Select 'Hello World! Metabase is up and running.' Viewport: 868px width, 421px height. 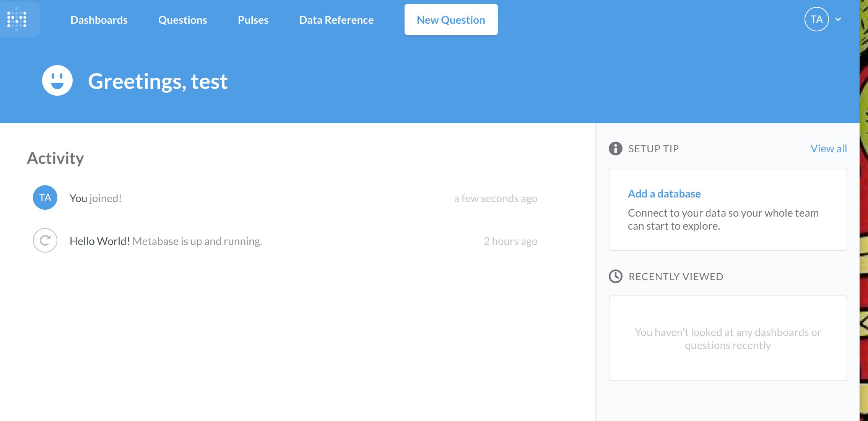pos(166,241)
